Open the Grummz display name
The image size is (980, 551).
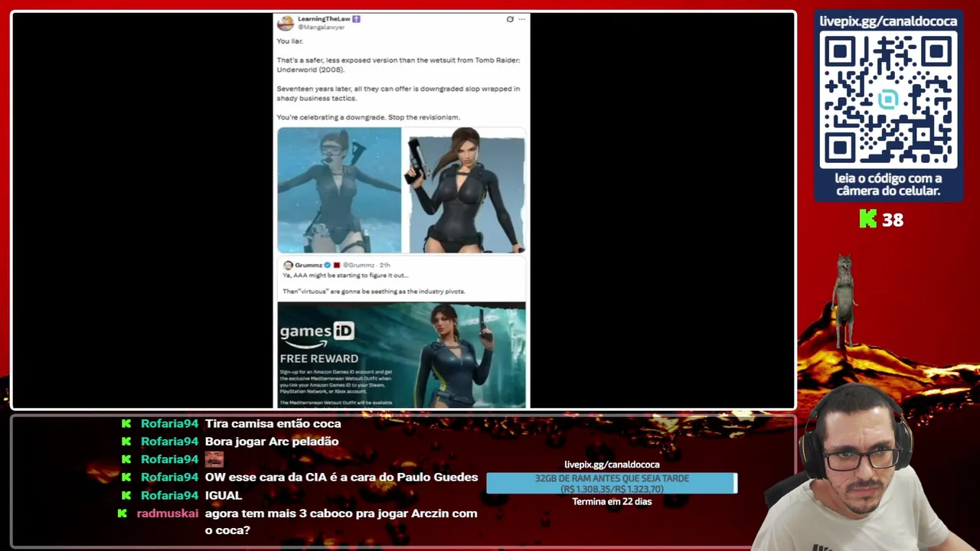coord(308,266)
